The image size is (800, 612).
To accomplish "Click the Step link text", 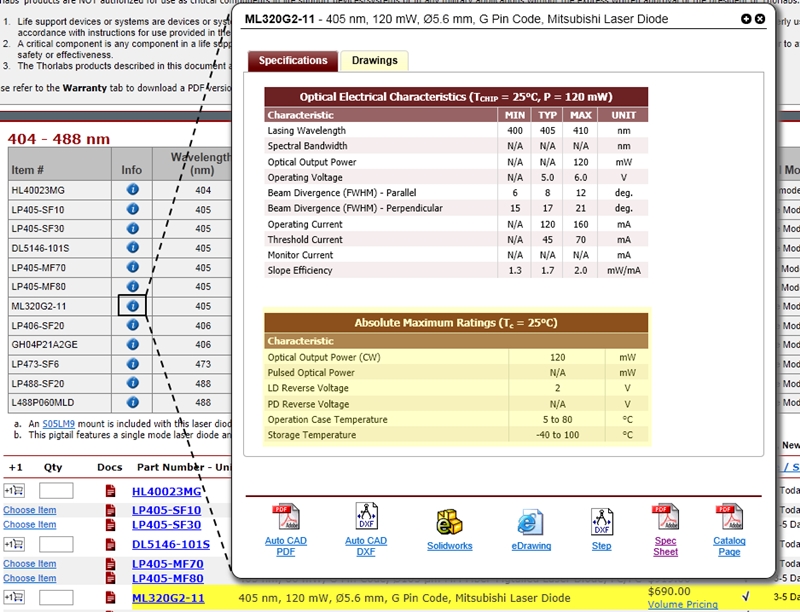I will pos(602,546).
